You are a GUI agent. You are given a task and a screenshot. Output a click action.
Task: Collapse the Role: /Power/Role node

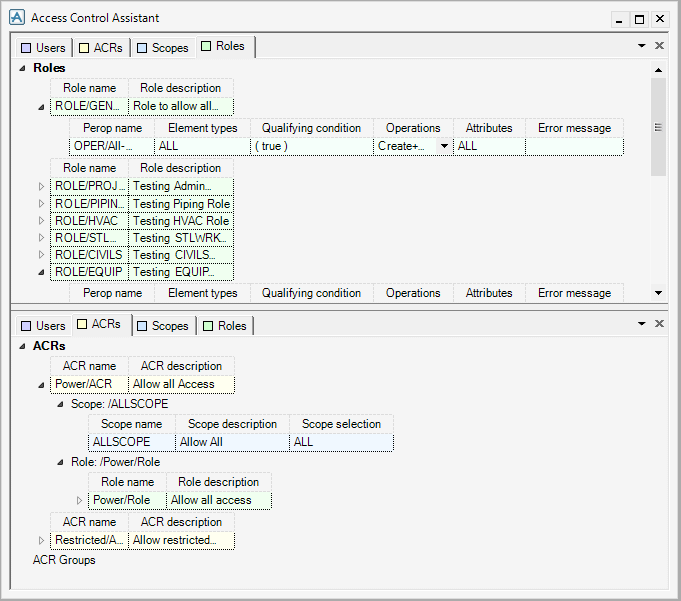pos(60,462)
